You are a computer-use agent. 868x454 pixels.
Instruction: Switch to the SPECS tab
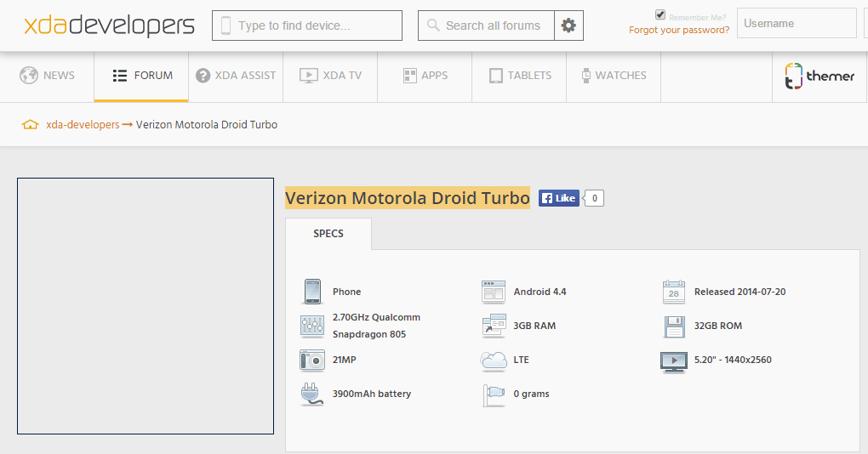(x=328, y=233)
